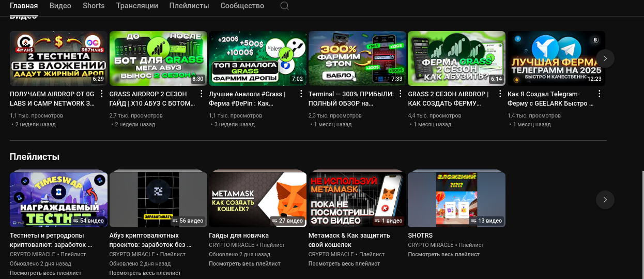Open the Сообщество tab

click(242, 6)
